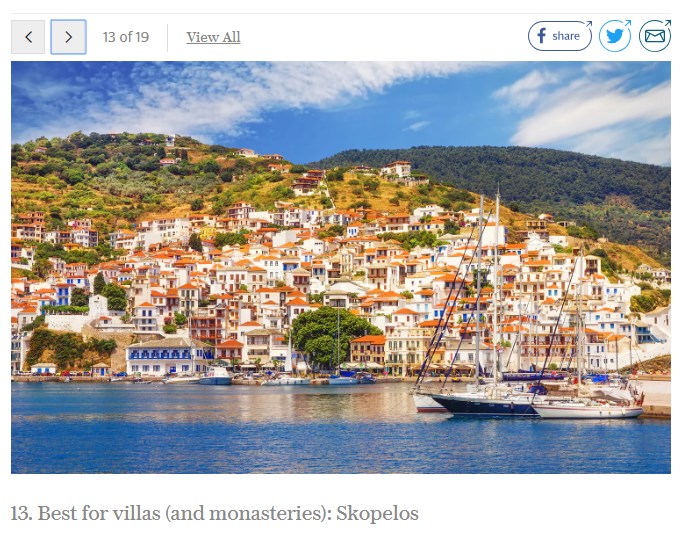Share this slide on Facebook
Image resolution: width=680 pixels, height=538 pixels.
(x=559, y=36)
